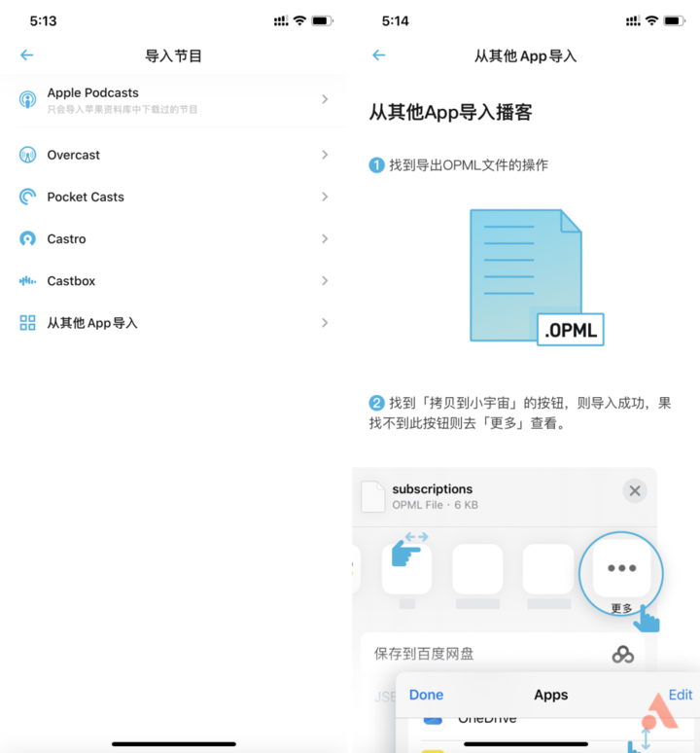
Task: Tap battery icon in right status bar
Action: [674, 20]
